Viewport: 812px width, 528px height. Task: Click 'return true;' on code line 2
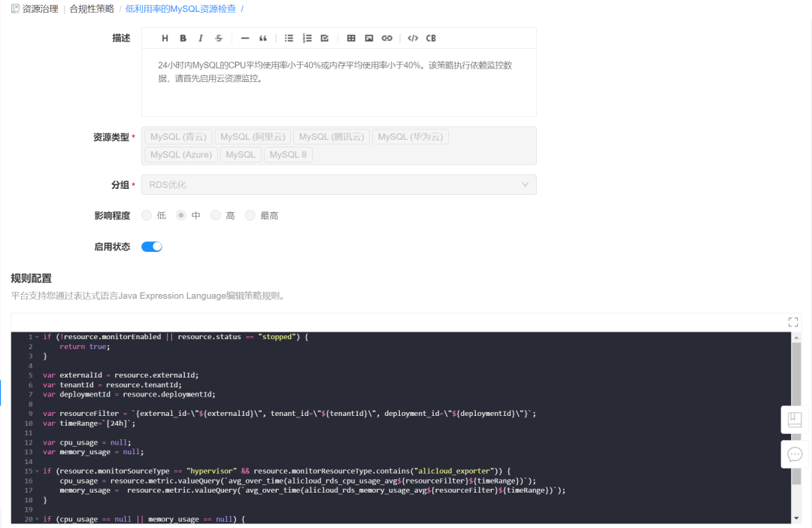(85, 347)
